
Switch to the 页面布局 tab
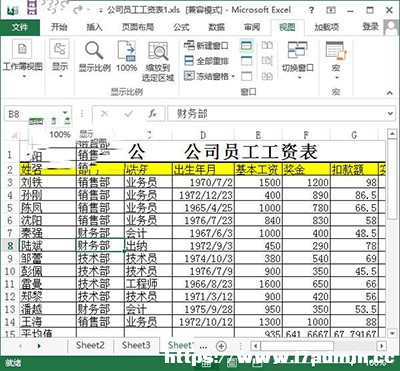click(138, 27)
